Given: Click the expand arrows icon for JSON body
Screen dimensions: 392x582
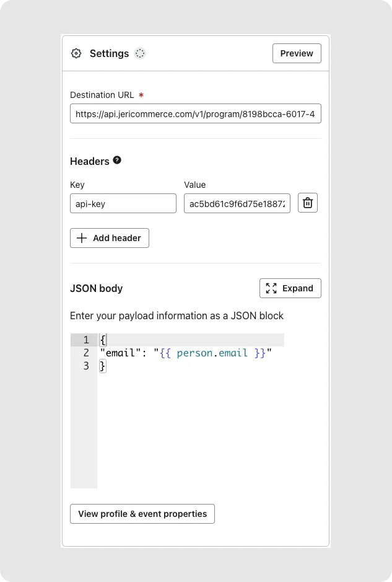Looking at the screenshot, I should pos(271,288).
